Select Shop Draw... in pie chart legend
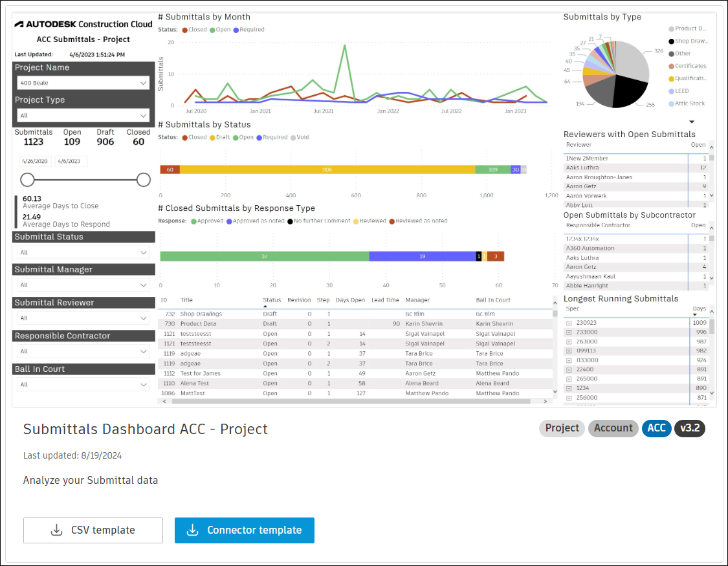The width and height of the screenshot is (728, 566). [689, 41]
